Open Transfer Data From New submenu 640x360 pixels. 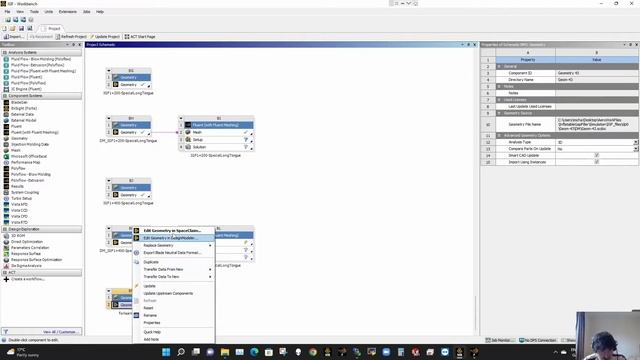(163, 269)
